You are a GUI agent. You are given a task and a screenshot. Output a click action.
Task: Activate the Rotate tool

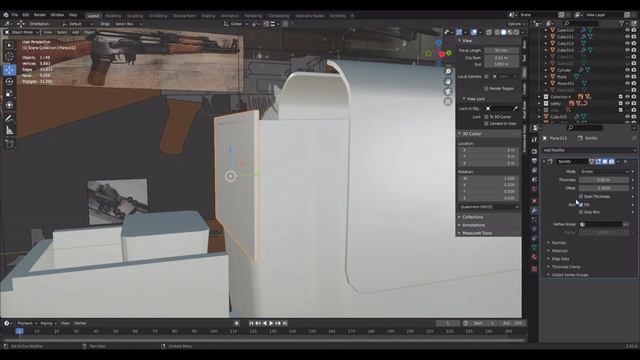tap(9, 81)
